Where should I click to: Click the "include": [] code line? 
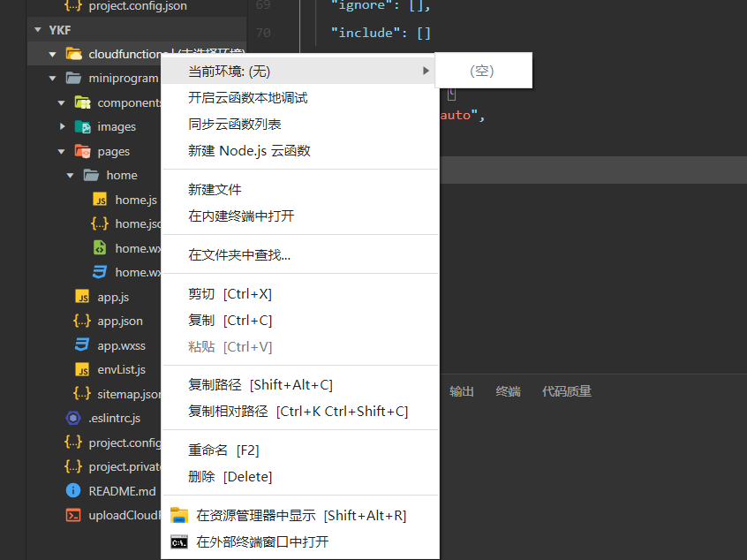pos(381,33)
